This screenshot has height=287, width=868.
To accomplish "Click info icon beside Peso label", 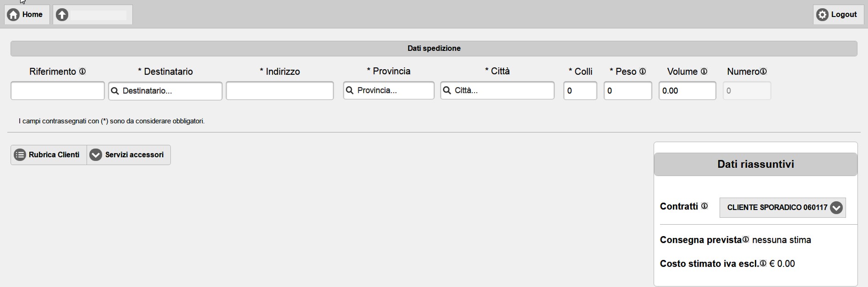I will pyautogui.click(x=643, y=72).
